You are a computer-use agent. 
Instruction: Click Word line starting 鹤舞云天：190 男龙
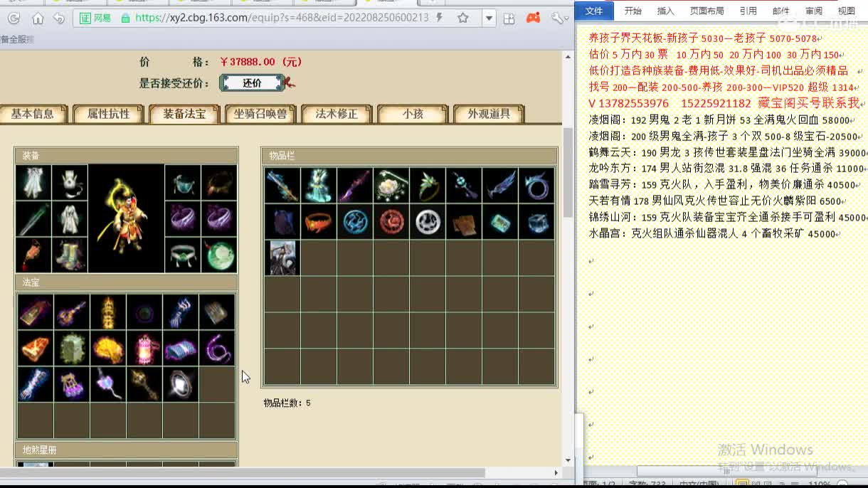click(x=727, y=153)
